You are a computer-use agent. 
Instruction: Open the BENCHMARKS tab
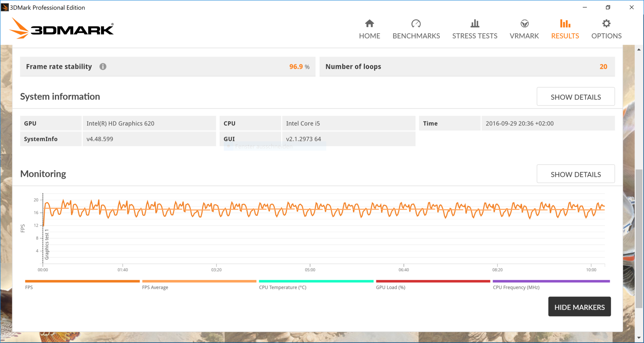coord(416,30)
